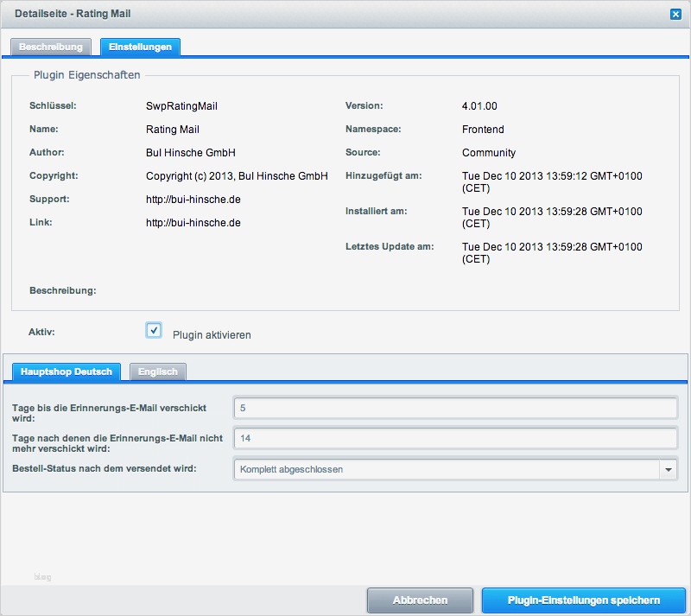Click the Source value Community
This screenshot has width=691, height=616.
point(489,153)
